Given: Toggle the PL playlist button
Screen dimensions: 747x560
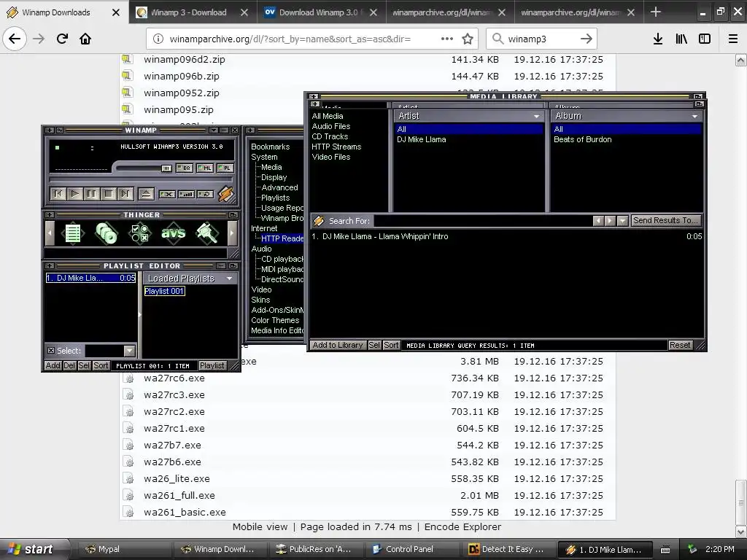Looking at the screenshot, I should [225, 168].
